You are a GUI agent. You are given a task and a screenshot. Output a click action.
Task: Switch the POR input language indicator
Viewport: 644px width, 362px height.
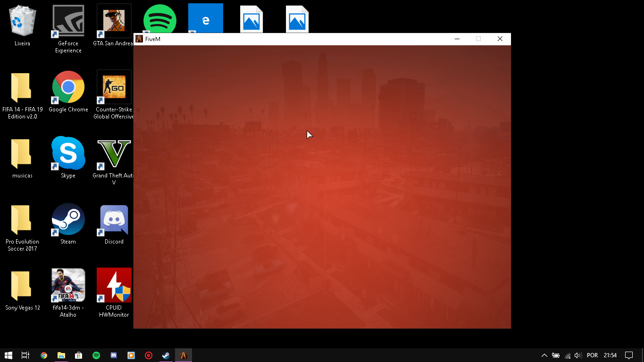tap(592, 355)
